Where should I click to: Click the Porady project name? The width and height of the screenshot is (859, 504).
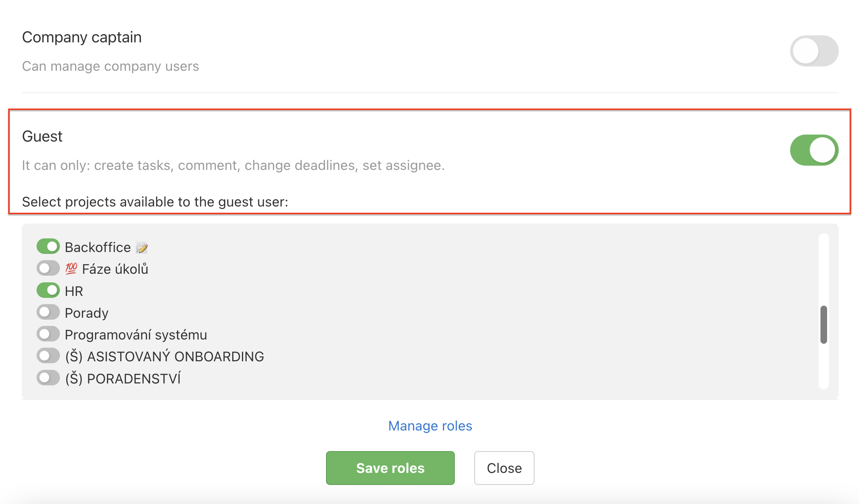coord(86,313)
